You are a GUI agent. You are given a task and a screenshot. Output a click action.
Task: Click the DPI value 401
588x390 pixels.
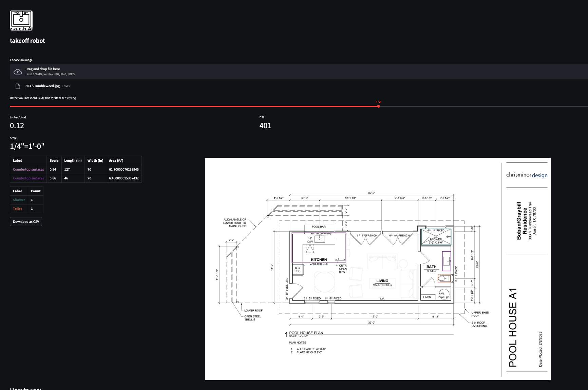[x=265, y=125]
